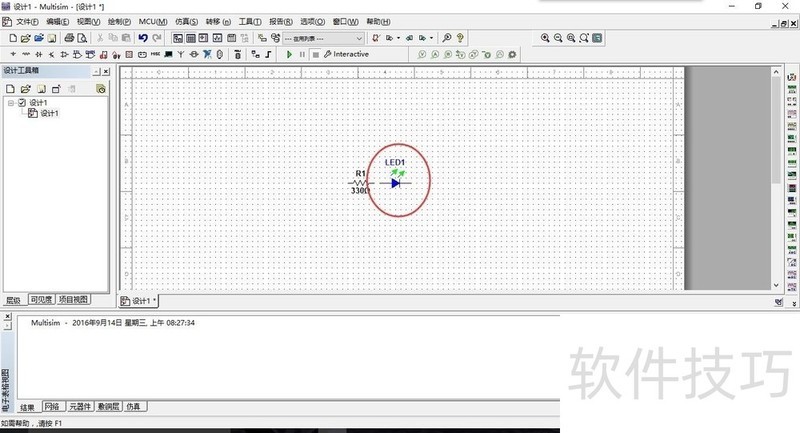This screenshot has height=433, width=800.
Task: Click the Interactive simulation mode button
Action: [x=346, y=54]
